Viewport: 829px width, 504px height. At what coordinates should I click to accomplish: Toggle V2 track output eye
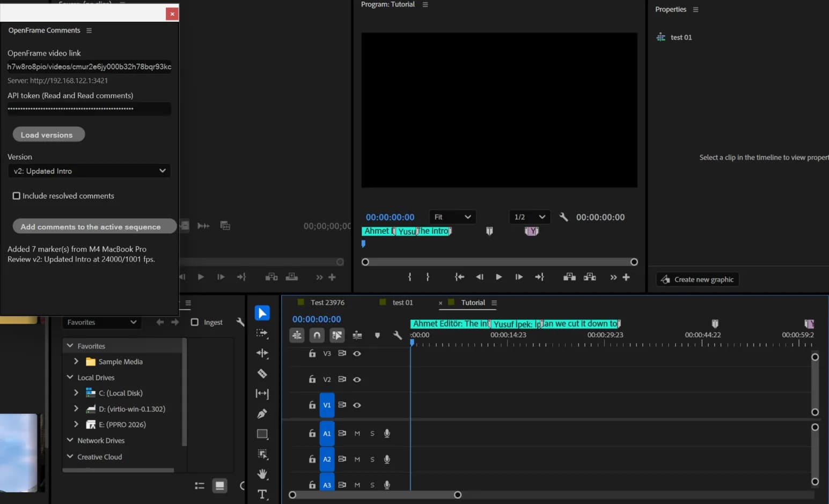coord(357,379)
